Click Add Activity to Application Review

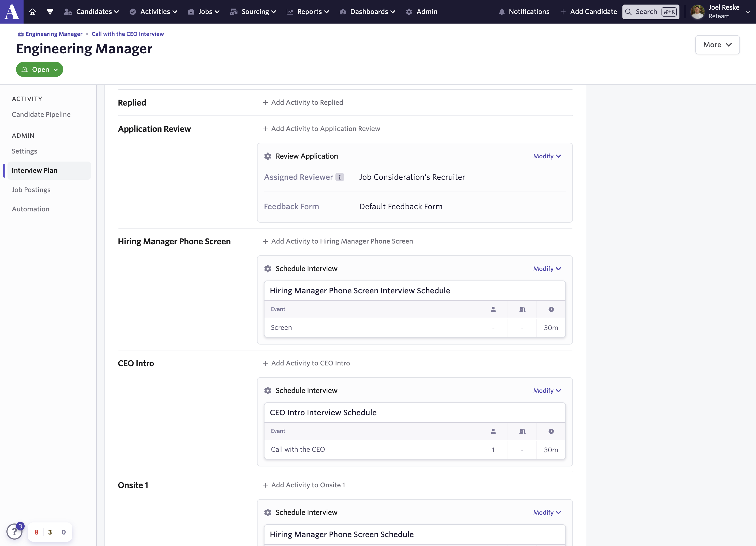321,129
